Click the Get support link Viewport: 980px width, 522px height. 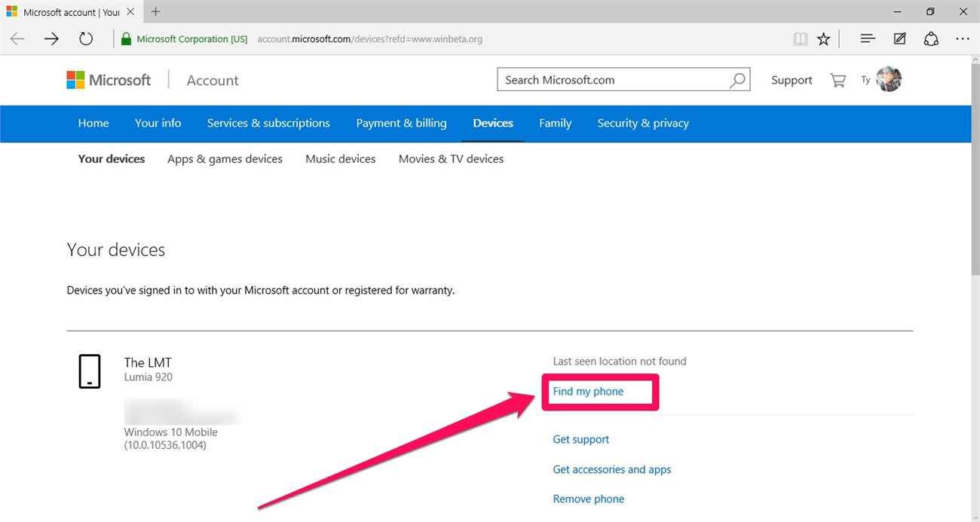(x=581, y=439)
